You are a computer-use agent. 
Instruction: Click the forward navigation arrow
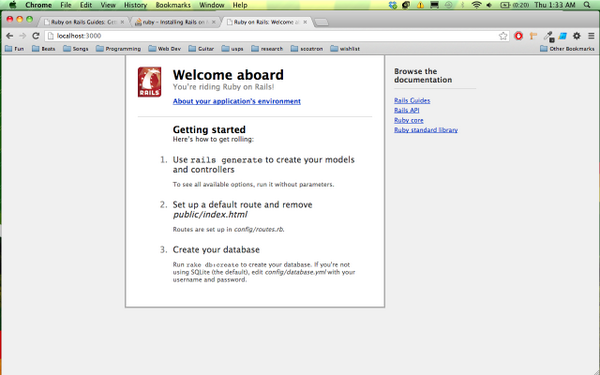[x=23, y=36]
